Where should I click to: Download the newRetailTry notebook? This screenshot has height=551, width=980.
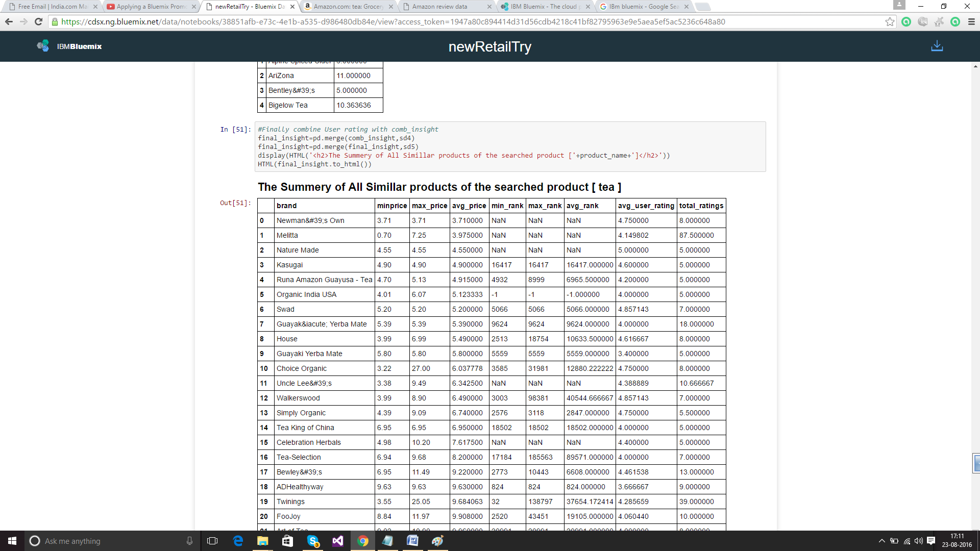pos(937,46)
